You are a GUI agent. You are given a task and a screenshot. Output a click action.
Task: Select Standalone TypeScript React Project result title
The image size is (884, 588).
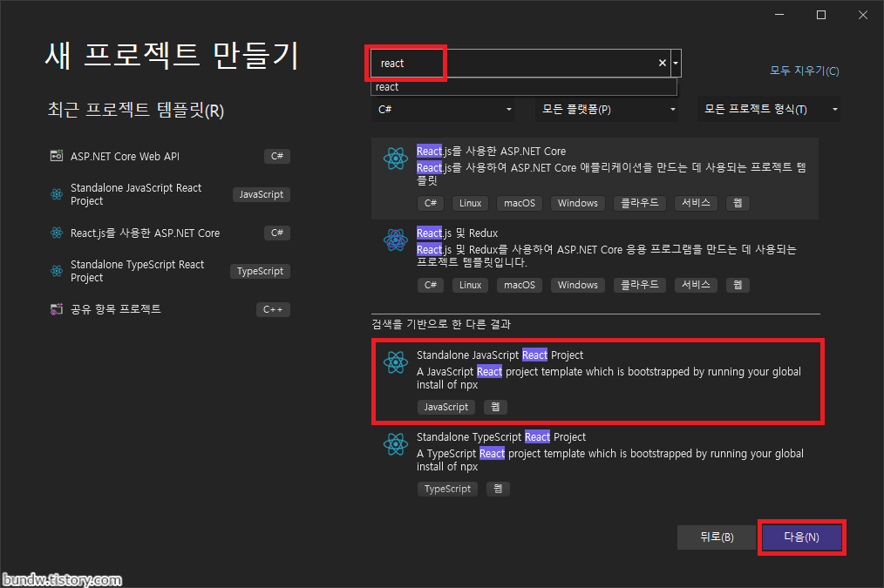pyautogui.click(x=501, y=437)
